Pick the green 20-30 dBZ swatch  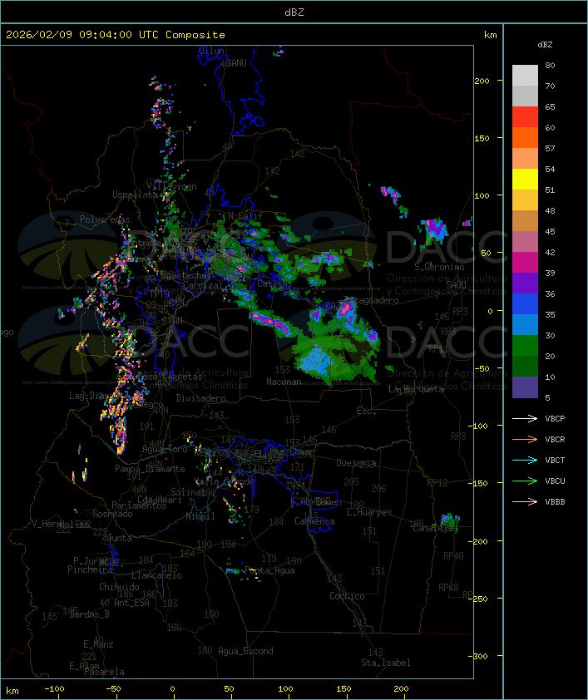525,346
